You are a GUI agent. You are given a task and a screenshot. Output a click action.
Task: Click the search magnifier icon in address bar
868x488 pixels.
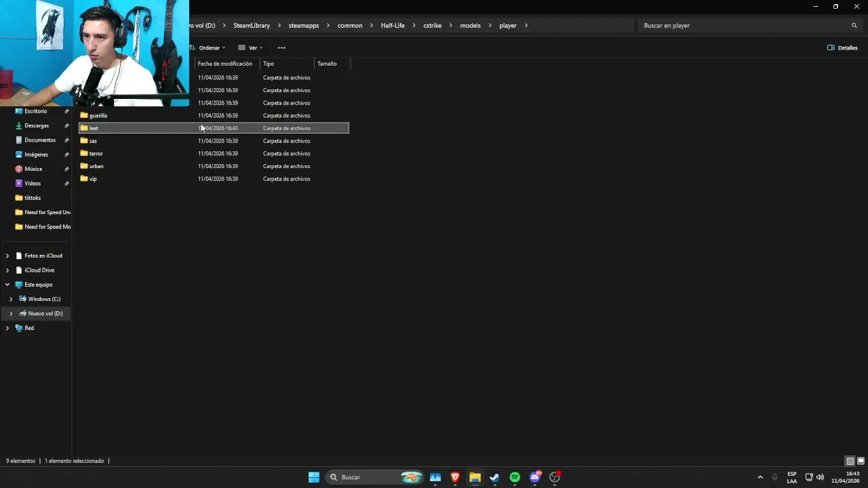tap(854, 25)
